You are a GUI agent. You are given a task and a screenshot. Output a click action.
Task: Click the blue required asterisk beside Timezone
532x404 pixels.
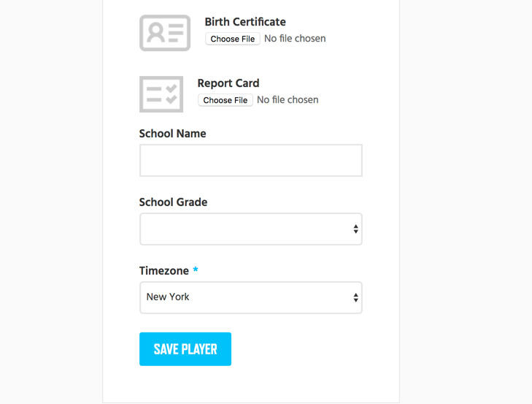196,270
